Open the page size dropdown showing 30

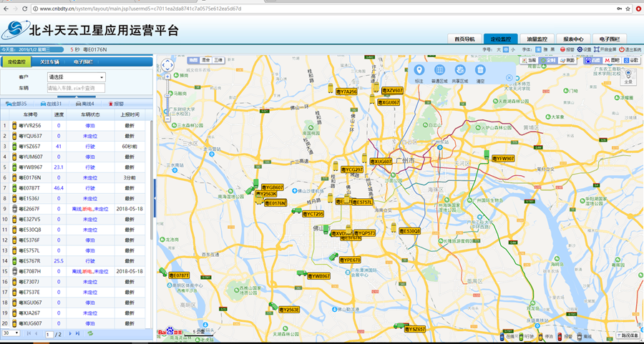[11, 333]
